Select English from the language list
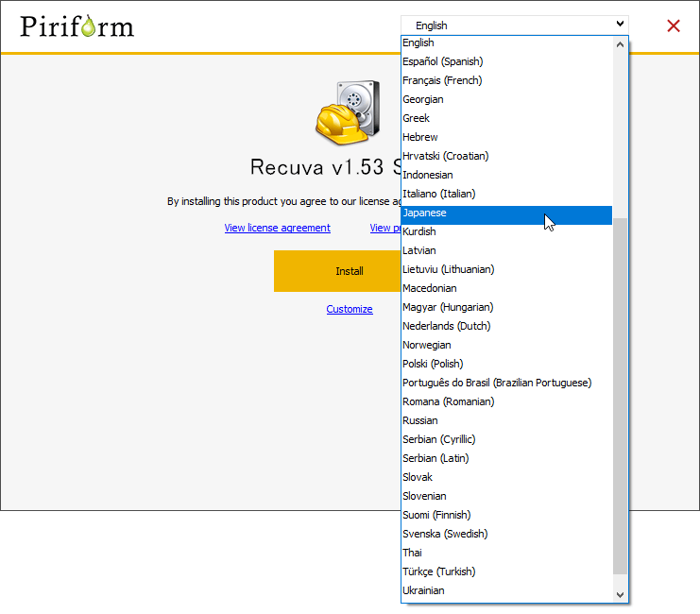 pos(506,43)
